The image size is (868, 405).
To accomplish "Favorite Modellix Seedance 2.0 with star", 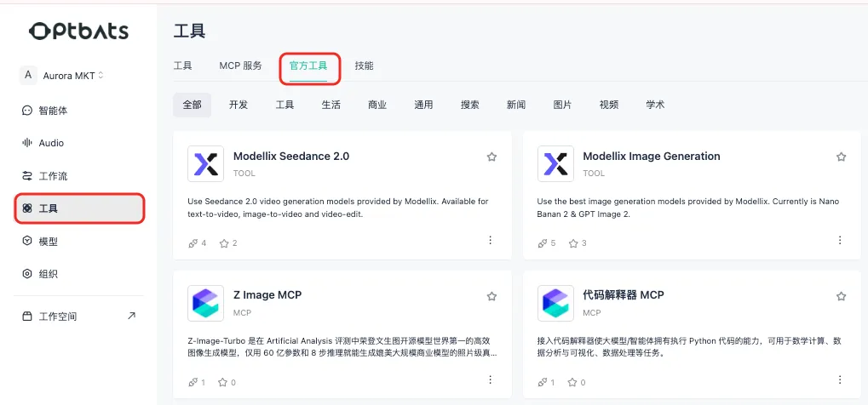I will [491, 157].
